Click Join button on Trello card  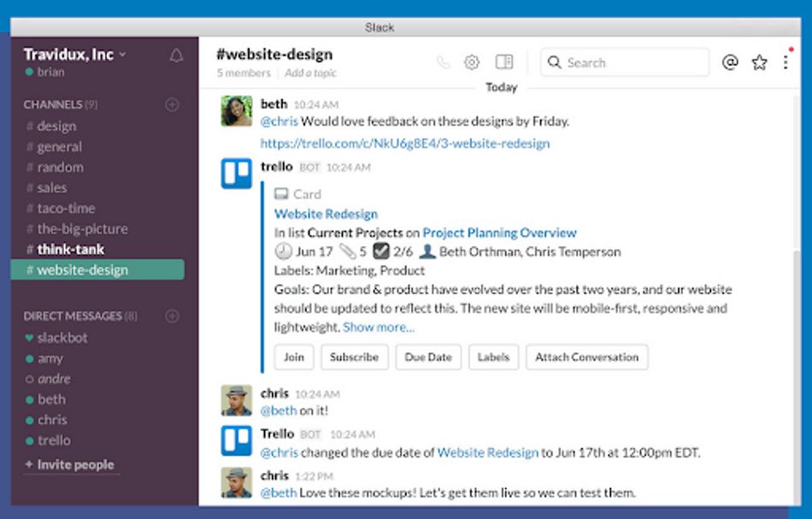tap(294, 357)
